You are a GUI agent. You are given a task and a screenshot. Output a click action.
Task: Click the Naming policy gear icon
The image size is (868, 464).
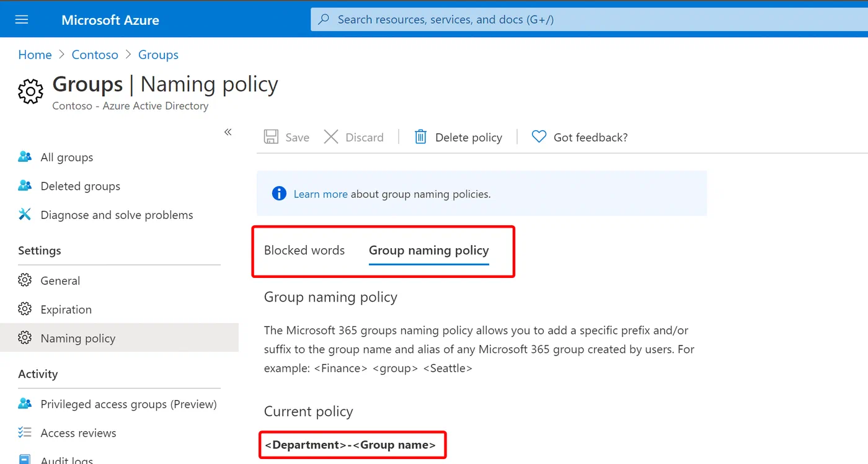tap(25, 337)
